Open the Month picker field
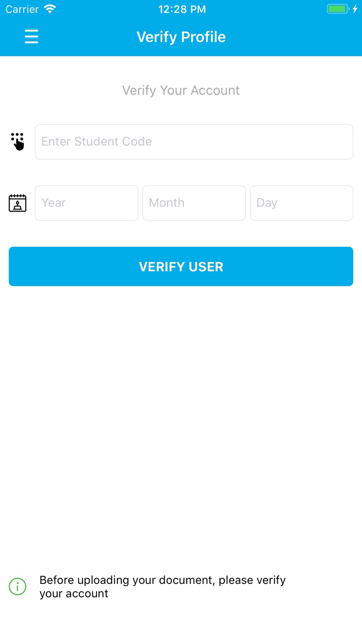 pos(194,203)
